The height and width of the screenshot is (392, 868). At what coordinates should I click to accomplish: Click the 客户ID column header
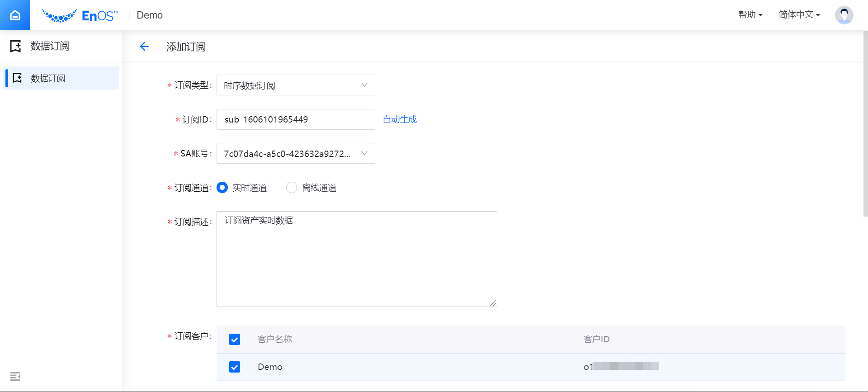click(x=596, y=339)
